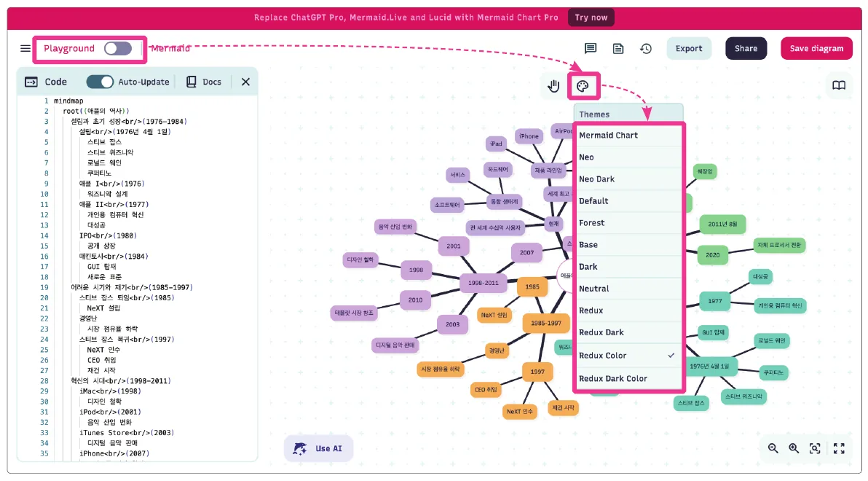The width and height of the screenshot is (868, 481).
Task: Select the hand pan tool
Action: [553, 86]
